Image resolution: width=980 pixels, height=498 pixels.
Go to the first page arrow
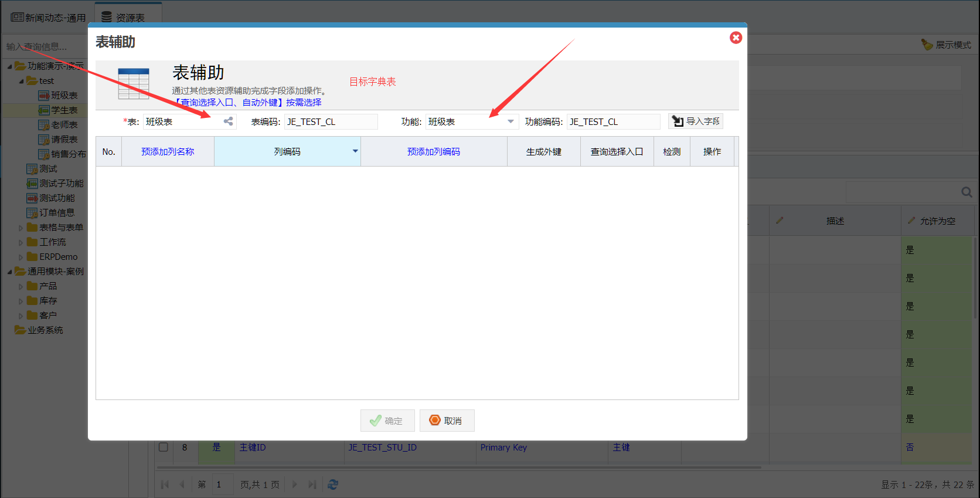tap(165, 485)
